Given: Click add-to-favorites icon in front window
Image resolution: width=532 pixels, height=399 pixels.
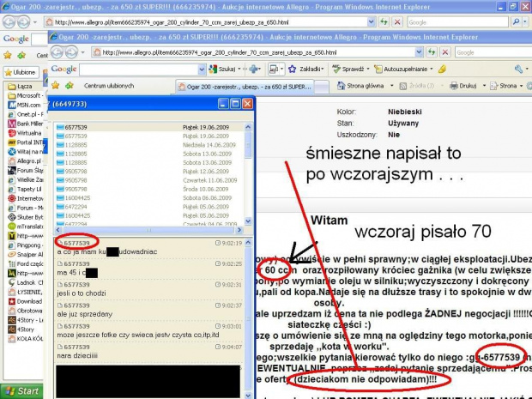Looking at the screenshot, I should point(70,86).
